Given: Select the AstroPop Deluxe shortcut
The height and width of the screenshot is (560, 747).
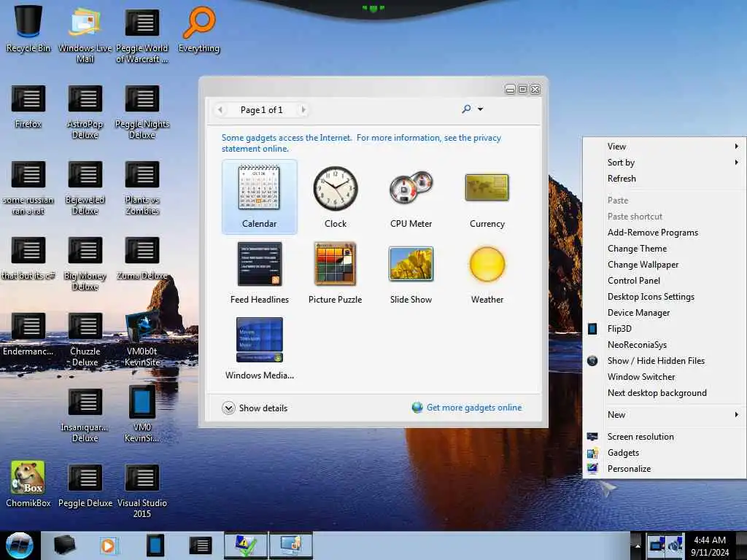Looking at the screenshot, I should point(85,112).
